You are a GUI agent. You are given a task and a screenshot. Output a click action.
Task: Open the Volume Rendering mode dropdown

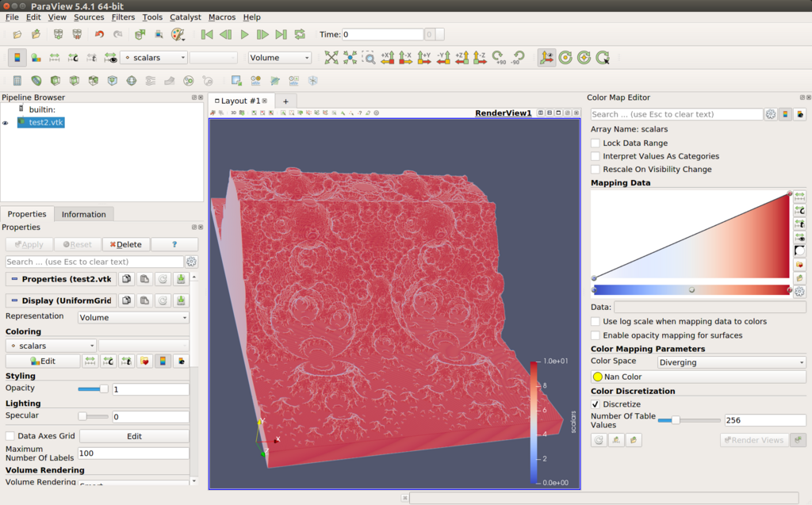pos(133,483)
